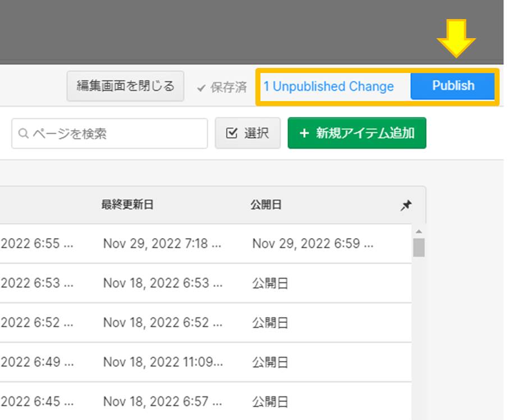Sort by the 最終更新日 column header
Screen dimensions: 508x420
[x=127, y=204]
